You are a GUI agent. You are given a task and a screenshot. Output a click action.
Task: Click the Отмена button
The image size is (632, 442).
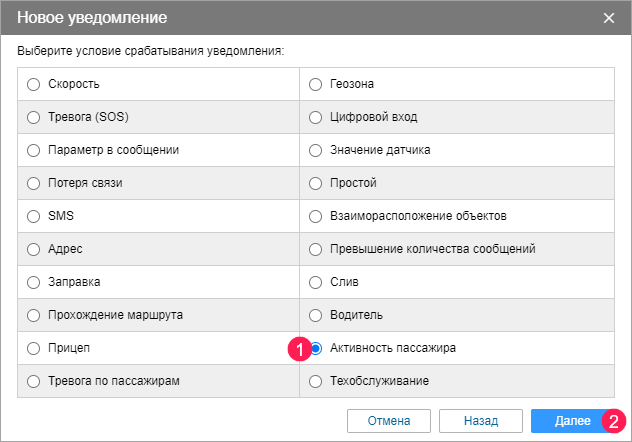[x=388, y=420]
